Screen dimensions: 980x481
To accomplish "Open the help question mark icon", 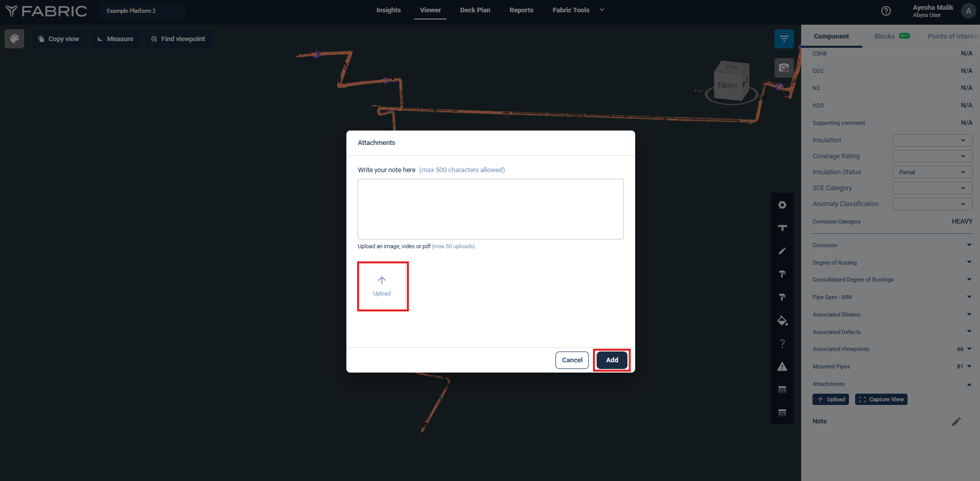I will click(886, 11).
